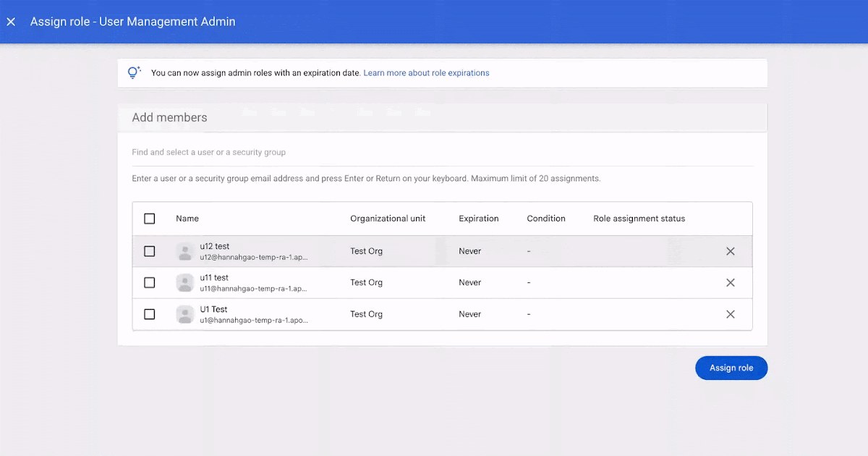Image resolution: width=868 pixels, height=456 pixels.
Task: Click the Name column header
Action: click(187, 219)
